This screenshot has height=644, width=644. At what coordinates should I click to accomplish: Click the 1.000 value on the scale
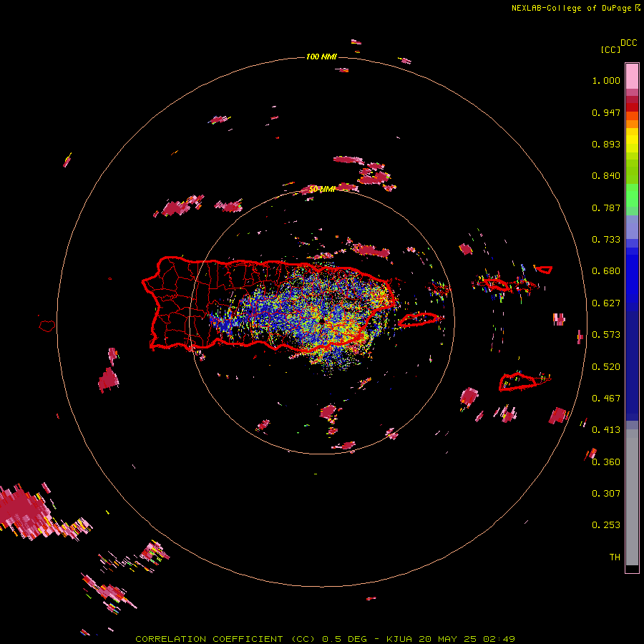(x=606, y=80)
